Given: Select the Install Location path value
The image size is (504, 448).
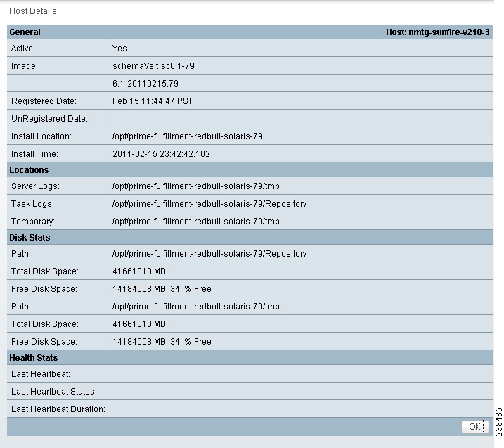Looking at the screenshot, I should click(188, 136).
